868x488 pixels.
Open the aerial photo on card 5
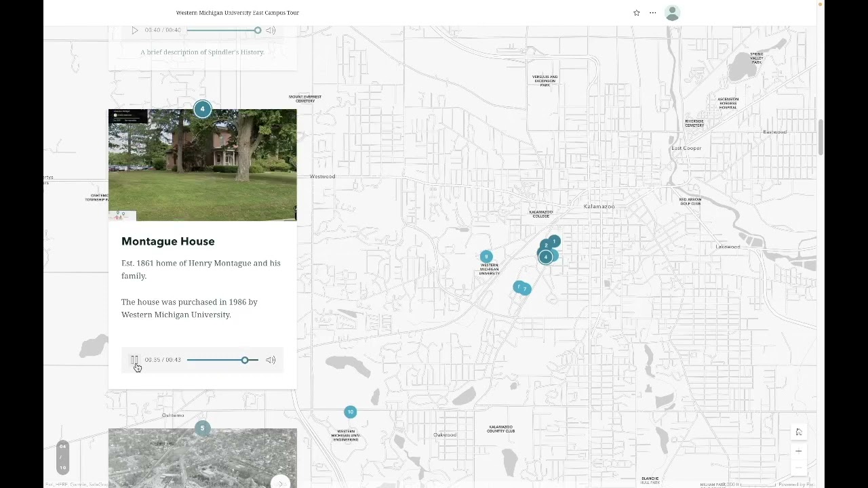coord(203,458)
